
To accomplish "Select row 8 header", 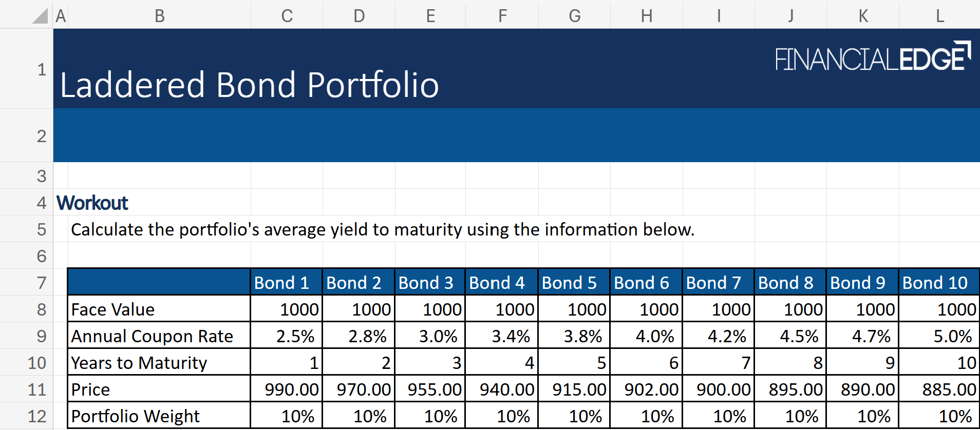I will [x=41, y=309].
